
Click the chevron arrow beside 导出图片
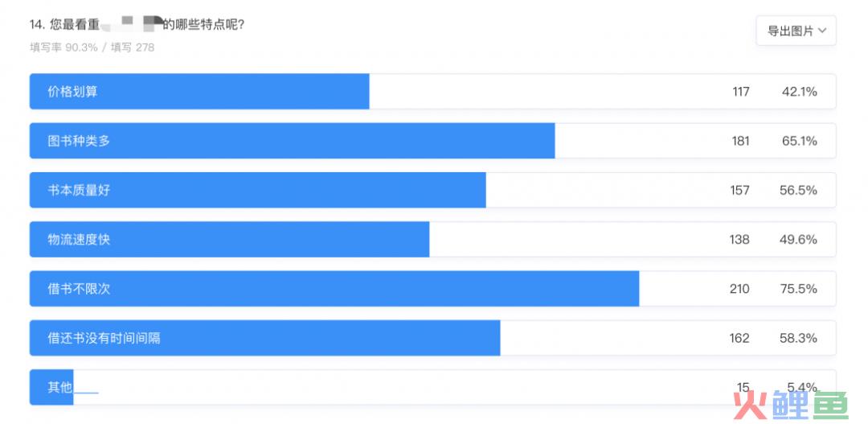tap(822, 31)
